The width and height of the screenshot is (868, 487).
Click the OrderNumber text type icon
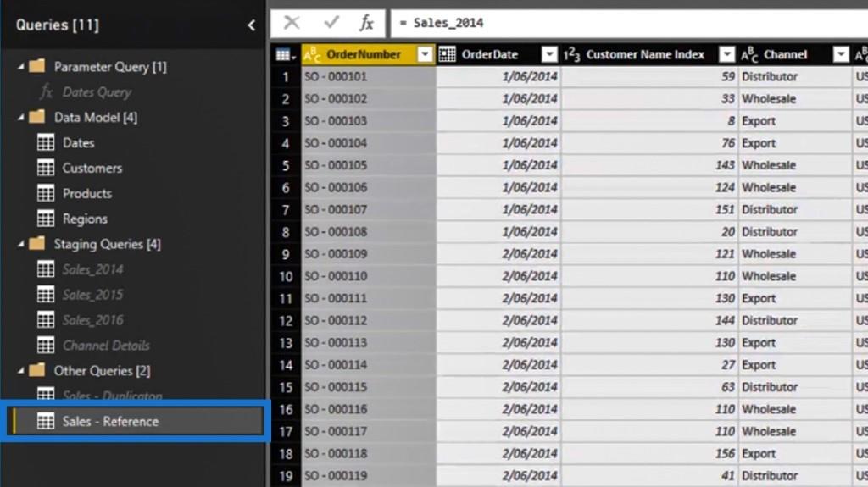pyautogui.click(x=312, y=54)
